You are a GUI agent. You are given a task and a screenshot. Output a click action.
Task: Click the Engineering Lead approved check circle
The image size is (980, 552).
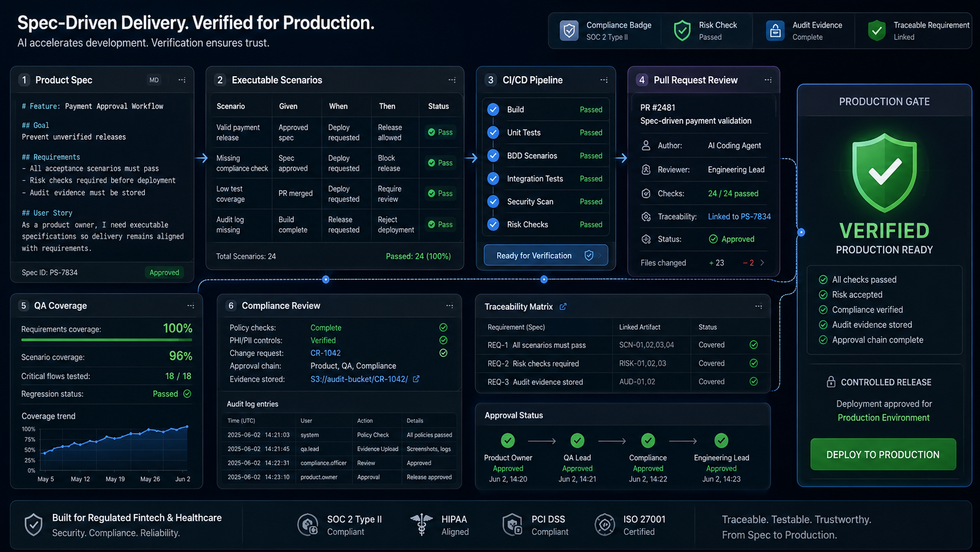coord(722,441)
